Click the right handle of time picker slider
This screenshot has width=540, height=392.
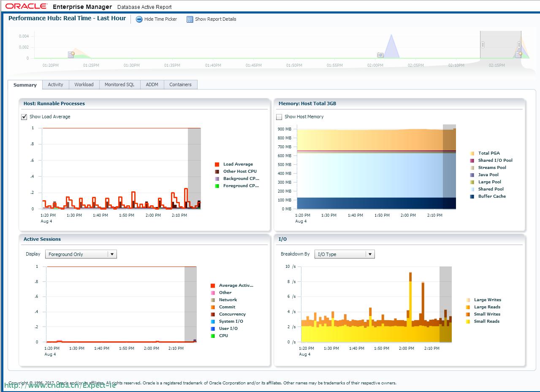click(x=519, y=44)
